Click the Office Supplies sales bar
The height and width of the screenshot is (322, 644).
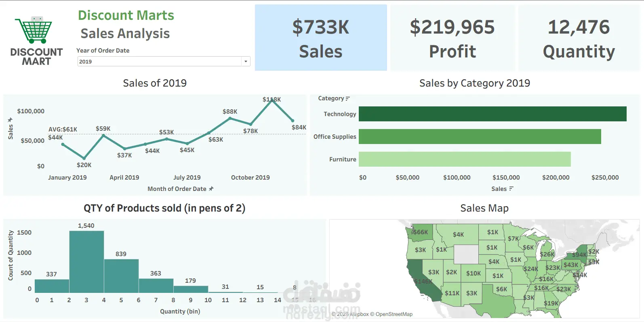480,137
